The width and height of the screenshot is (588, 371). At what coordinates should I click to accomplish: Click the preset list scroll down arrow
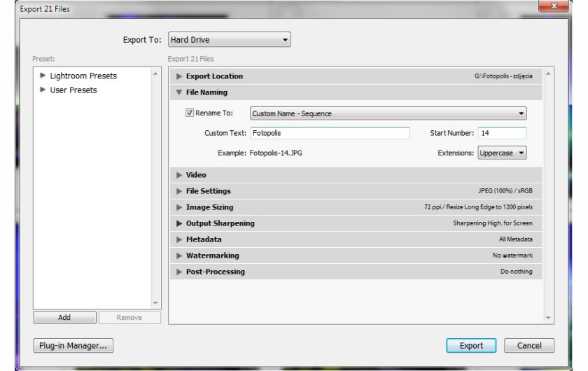(x=155, y=302)
